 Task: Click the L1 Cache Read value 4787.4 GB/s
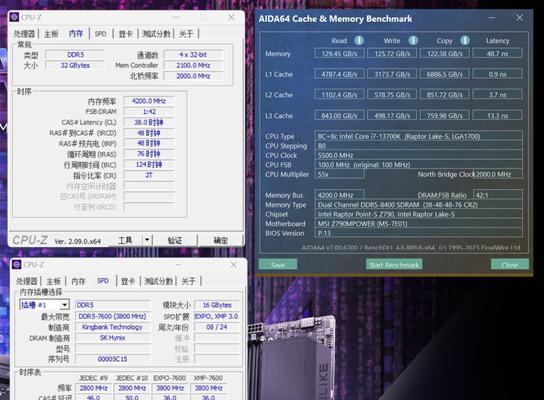click(339, 74)
